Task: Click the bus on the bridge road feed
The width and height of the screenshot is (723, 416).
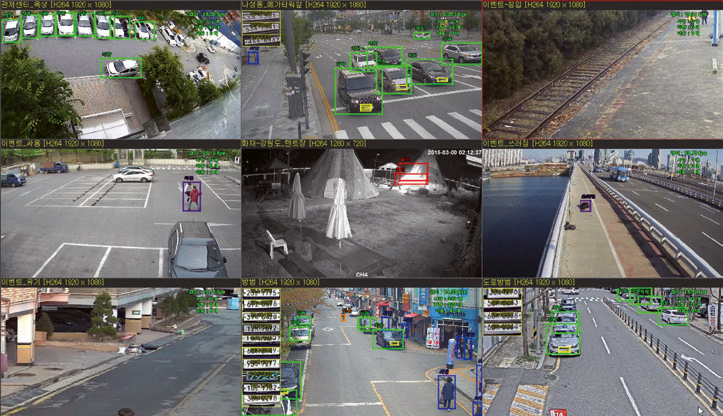Action: (620, 173)
